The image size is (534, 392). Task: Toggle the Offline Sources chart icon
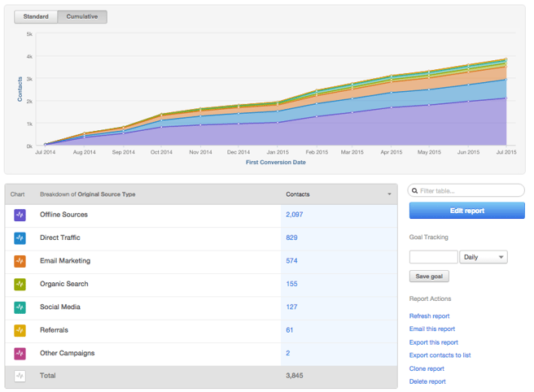[20, 215]
